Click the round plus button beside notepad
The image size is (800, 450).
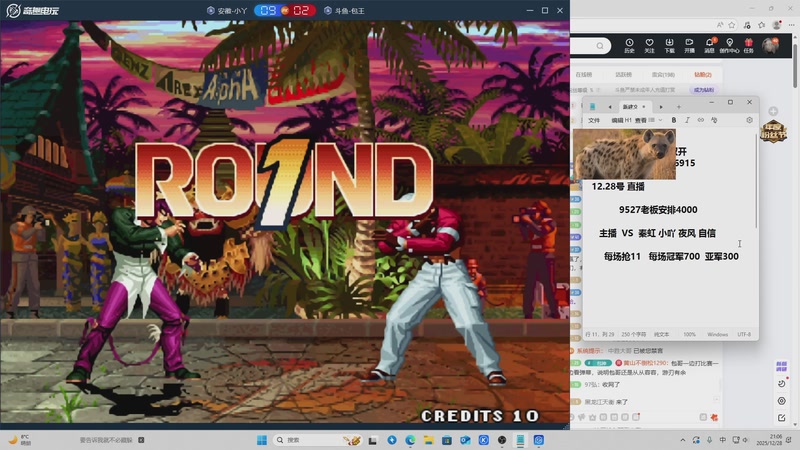pos(773,111)
